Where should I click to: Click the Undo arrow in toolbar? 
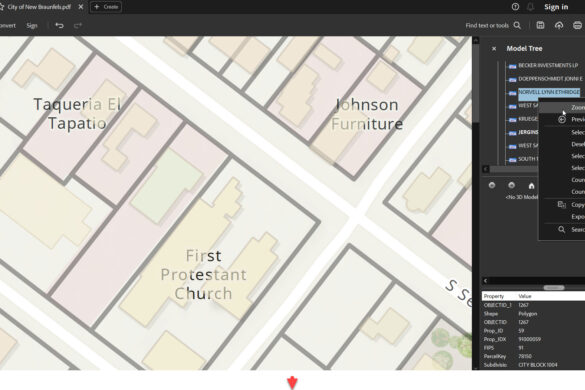coord(59,25)
